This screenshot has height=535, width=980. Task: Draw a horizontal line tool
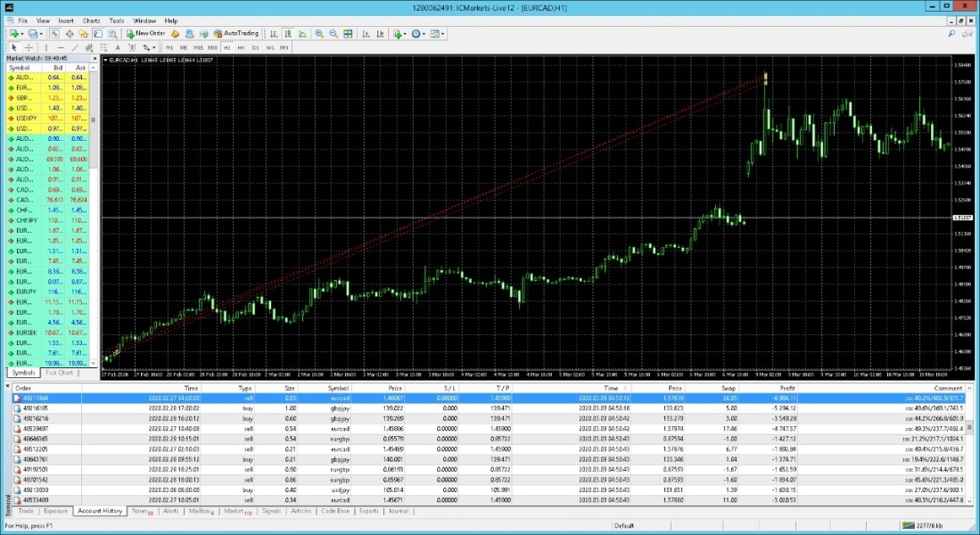click(60, 47)
